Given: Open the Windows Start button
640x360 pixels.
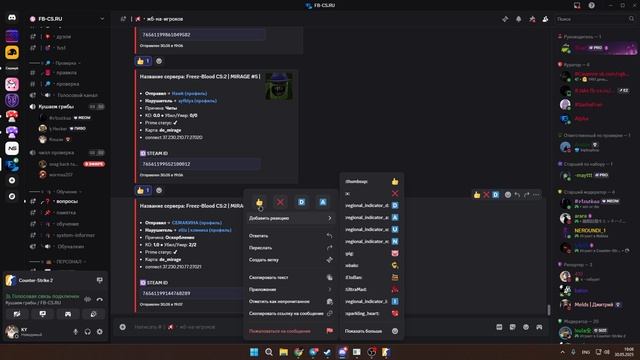Looking at the screenshot, I should 254,352.
